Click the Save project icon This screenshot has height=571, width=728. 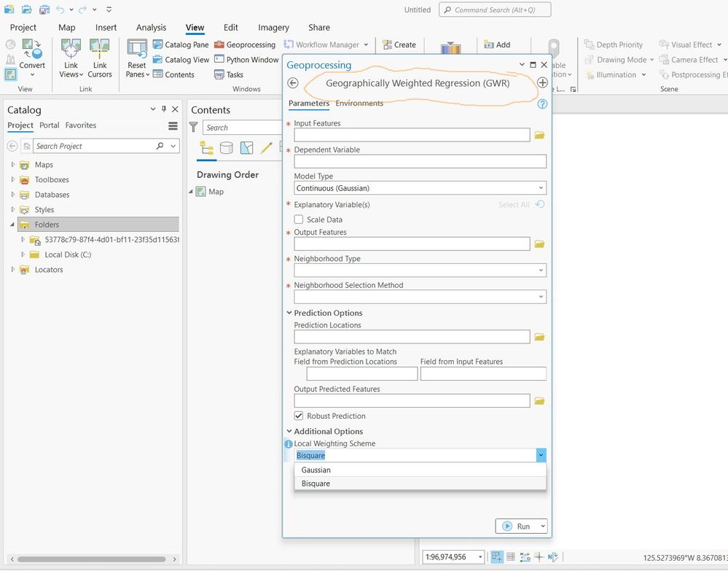point(44,9)
